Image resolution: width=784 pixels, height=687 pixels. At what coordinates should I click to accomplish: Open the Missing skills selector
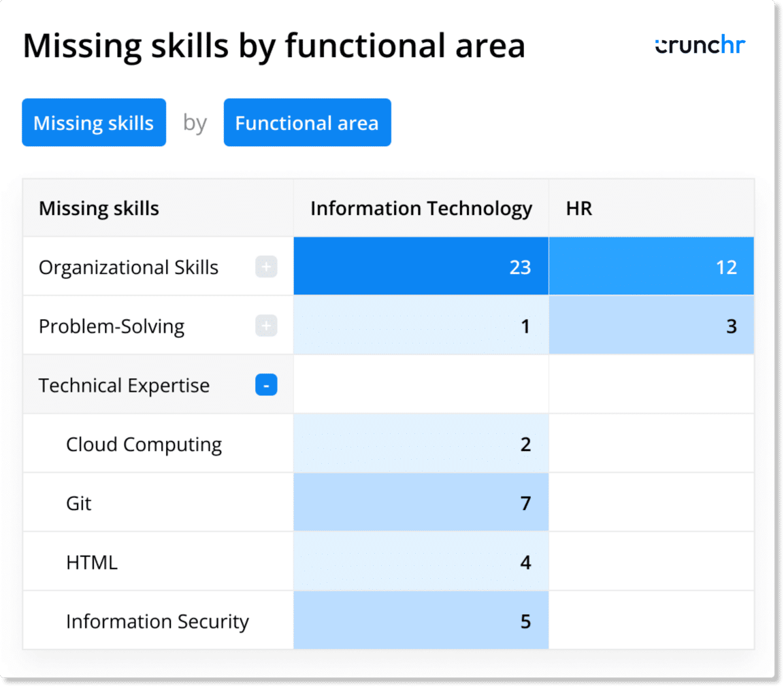pyautogui.click(x=93, y=122)
